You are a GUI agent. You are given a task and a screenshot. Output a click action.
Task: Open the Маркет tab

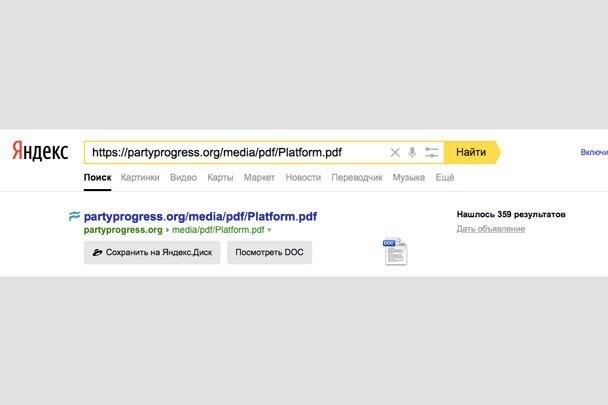pos(259,178)
